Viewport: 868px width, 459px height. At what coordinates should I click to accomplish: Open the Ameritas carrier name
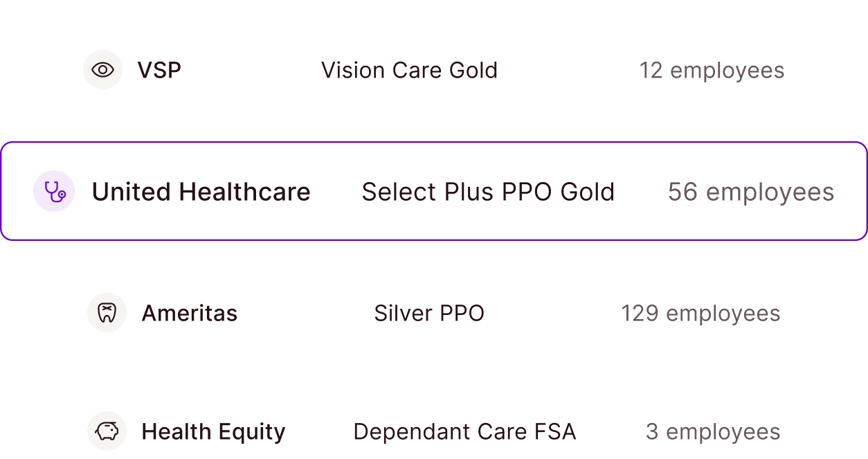point(190,313)
